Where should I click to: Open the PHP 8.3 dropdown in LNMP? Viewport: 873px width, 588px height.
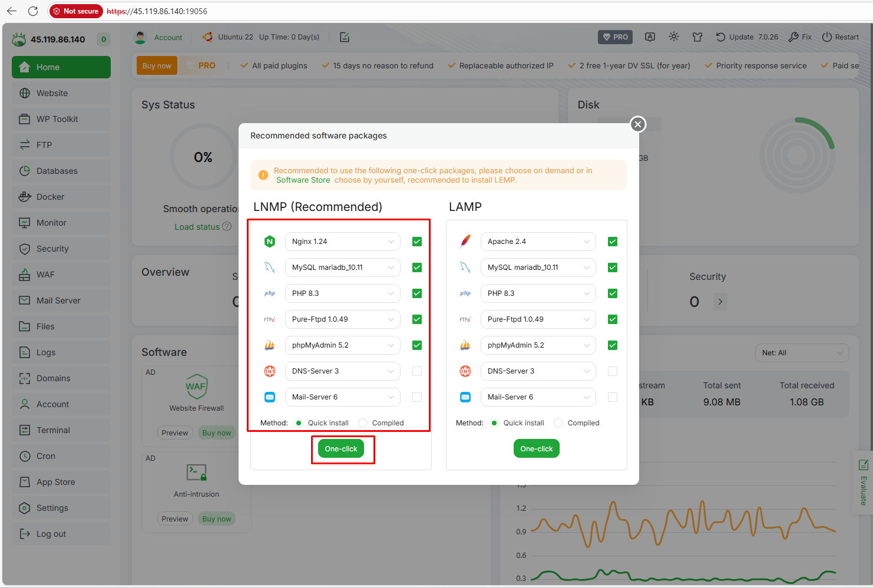pos(342,293)
